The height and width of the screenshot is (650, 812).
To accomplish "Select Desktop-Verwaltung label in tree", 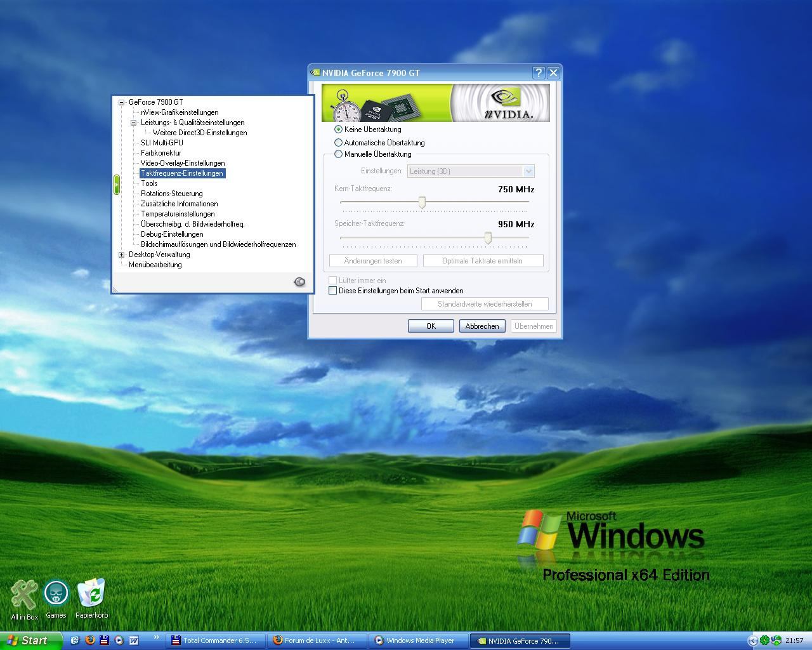I will click(x=159, y=255).
